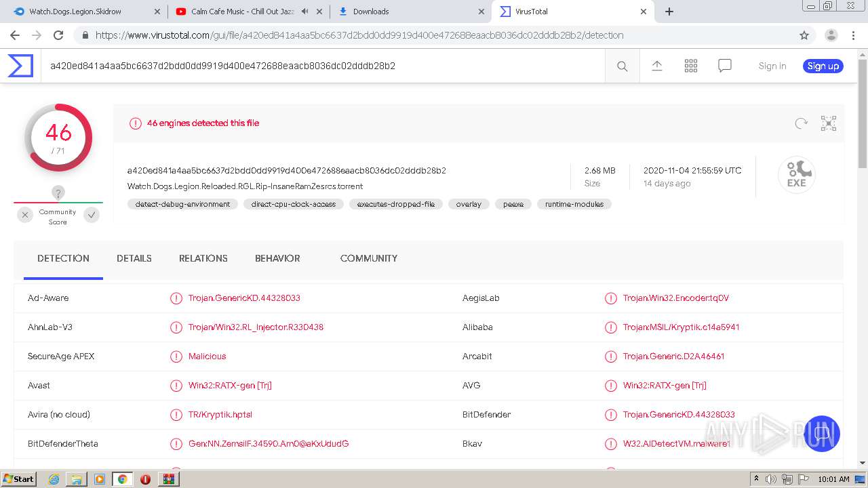Image resolution: width=868 pixels, height=488 pixels.
Task: Click the browser forward arrow
Action: point(37,35)
